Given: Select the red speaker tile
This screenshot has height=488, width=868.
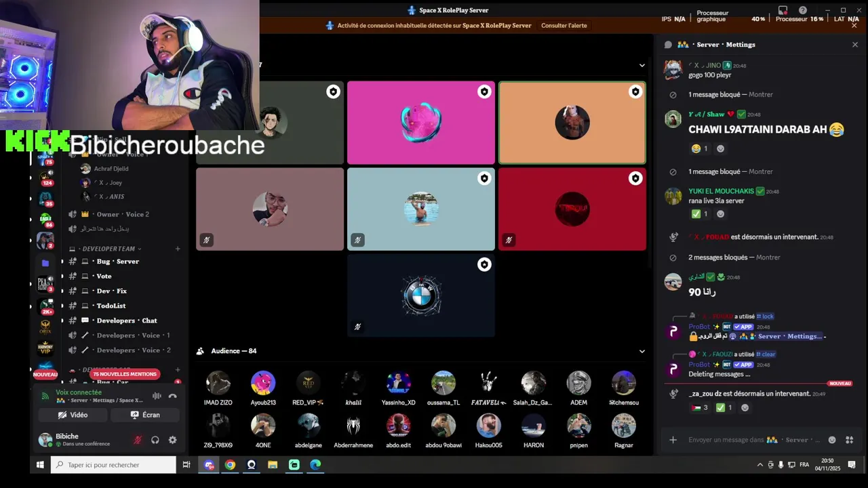Looking at the screenshot, I should pyautogui.click(x=572, y=209).
